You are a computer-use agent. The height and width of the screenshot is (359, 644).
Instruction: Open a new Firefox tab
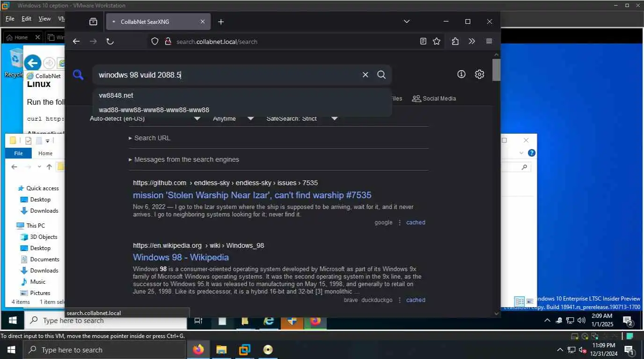pyautogui.click(x=221, y=22)
